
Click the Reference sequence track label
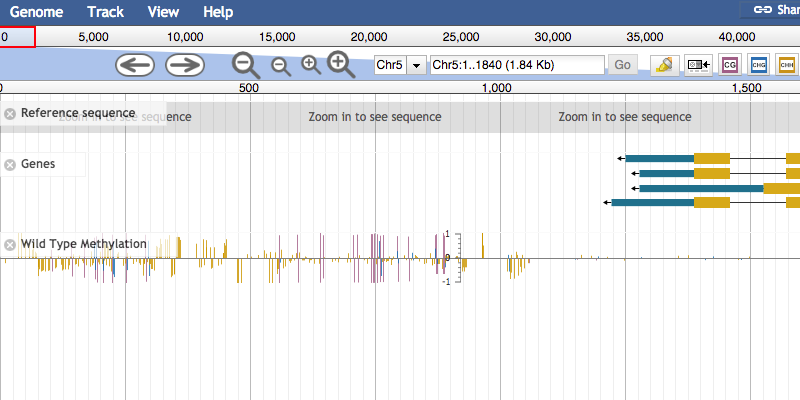(78, 113)
